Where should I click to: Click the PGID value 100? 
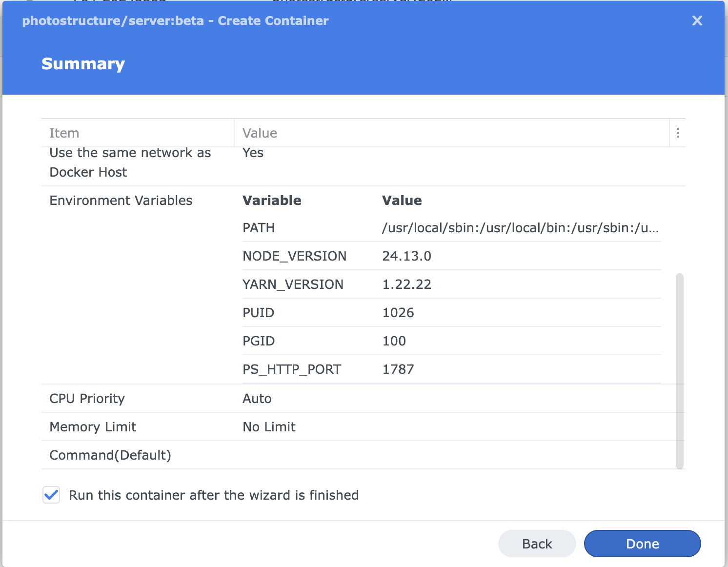click(x=394, y=341)
